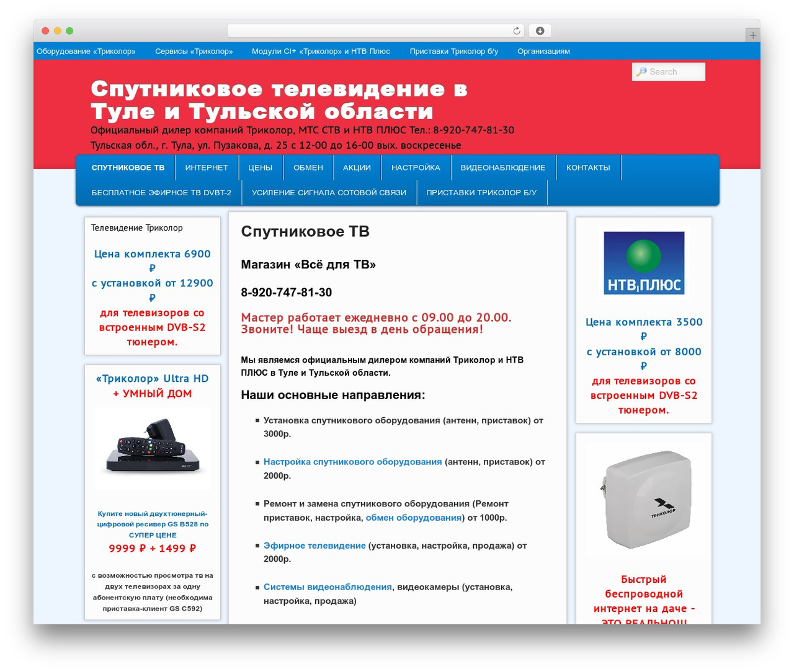Open blue nav tab «ПРИСТАВКИ ТРИКОЛОР Б/У»
The height and width of the screenshot is (672, 794).
tap(481, 193)
